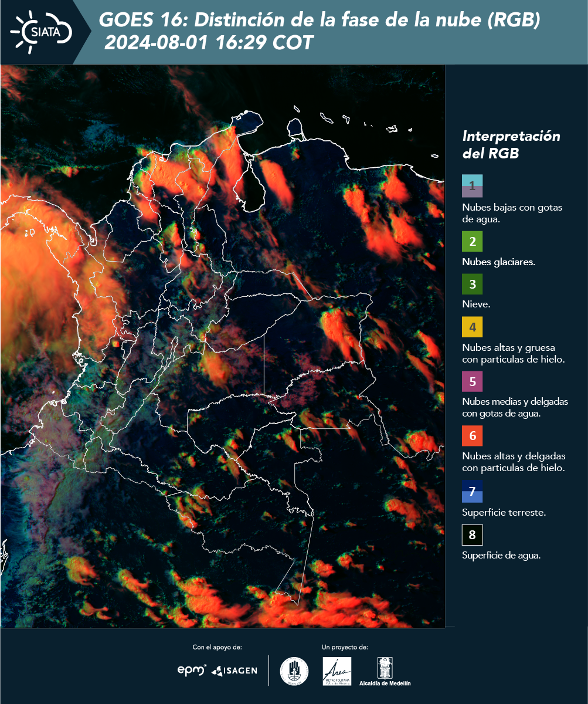Click 'Nubes altas y gruesa con particulas de hielo.'
The width and height of the screenshot is (588, 704).
pyautogui.click(x=513, y=353)
